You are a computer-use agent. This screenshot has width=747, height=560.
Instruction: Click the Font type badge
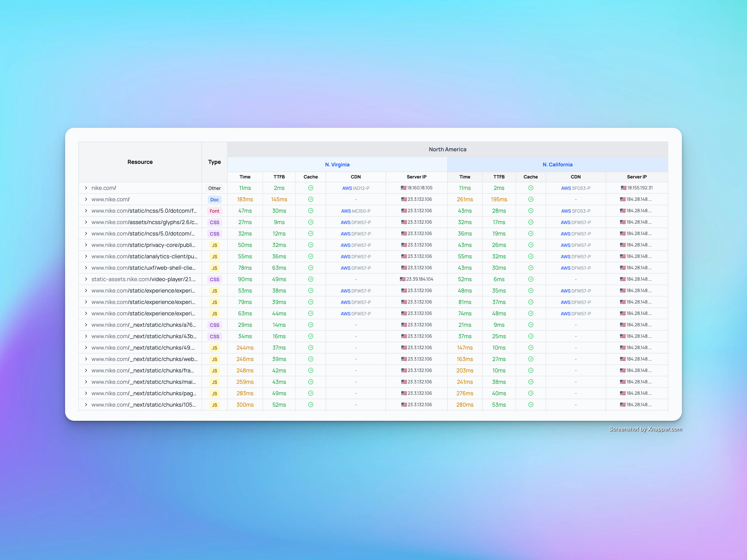coord(214,211)
